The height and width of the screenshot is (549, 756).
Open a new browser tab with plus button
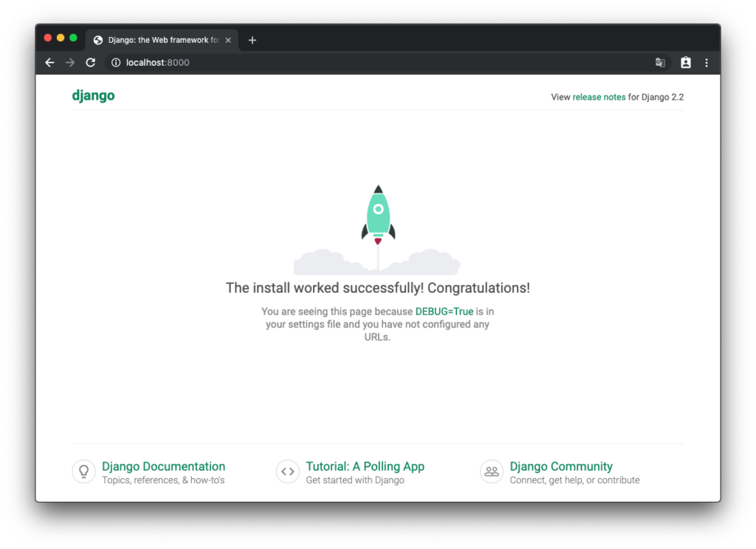click(x=252, y=40)
